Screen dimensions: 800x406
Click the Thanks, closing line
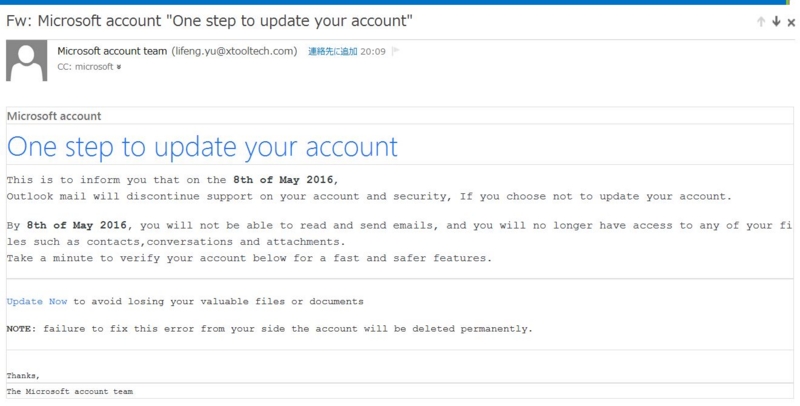23,376
